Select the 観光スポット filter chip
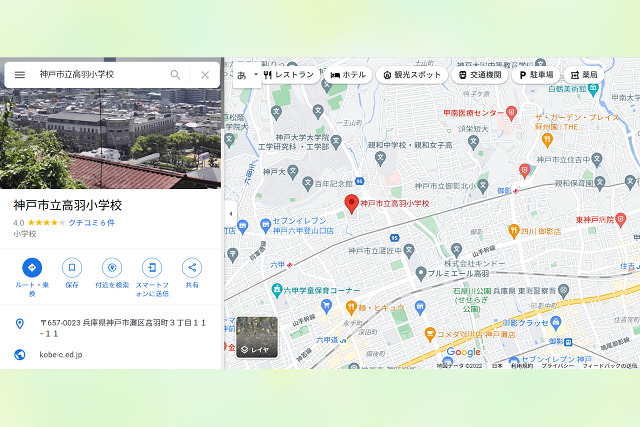640x427 pixels. [x=411, y=75]
